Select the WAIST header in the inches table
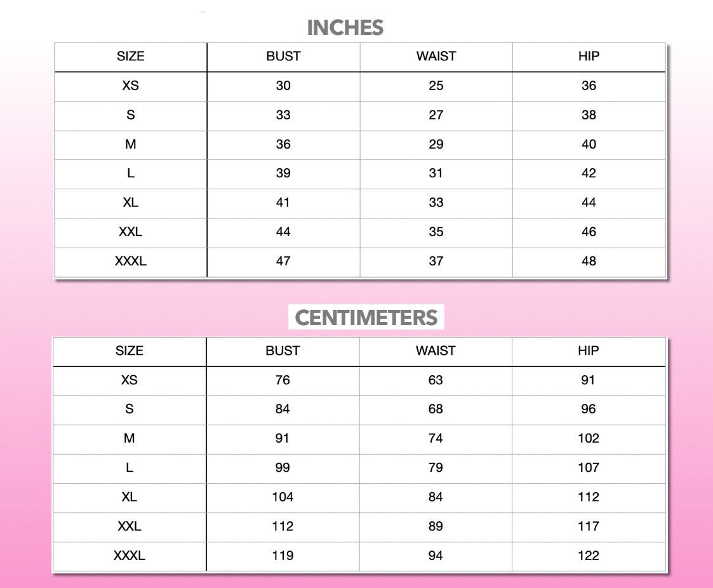The image size is (713, 588). [436, 57]
